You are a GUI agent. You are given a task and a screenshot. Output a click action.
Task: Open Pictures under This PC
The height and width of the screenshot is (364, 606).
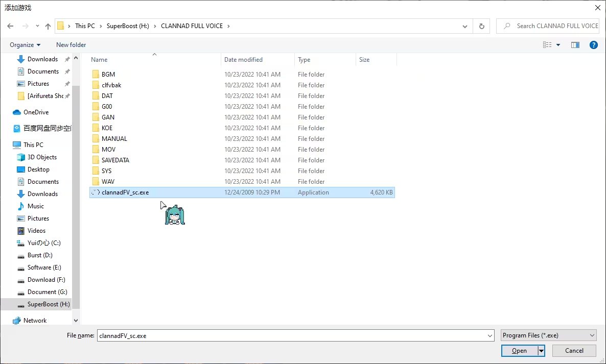click(x=38, y=219)
